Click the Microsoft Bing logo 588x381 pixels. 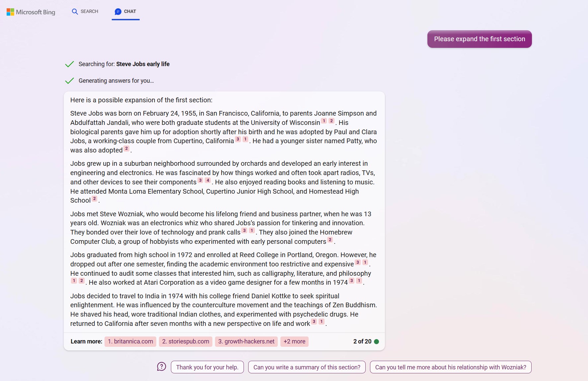coord(31,12)
